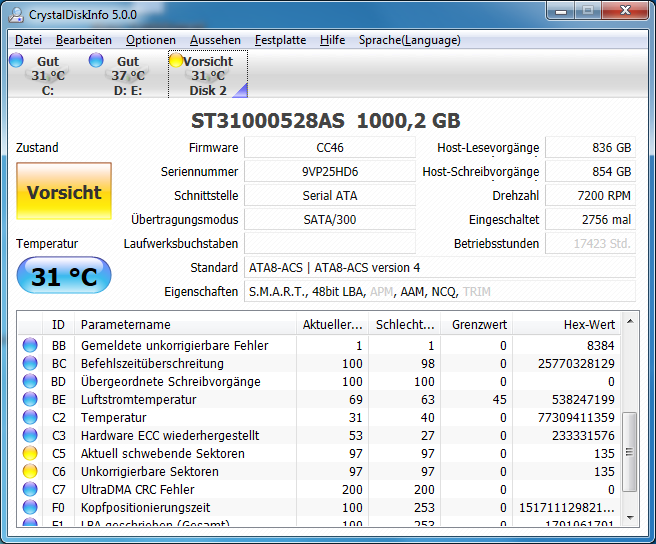Select the C: disk status orb

tap(16, 60)
